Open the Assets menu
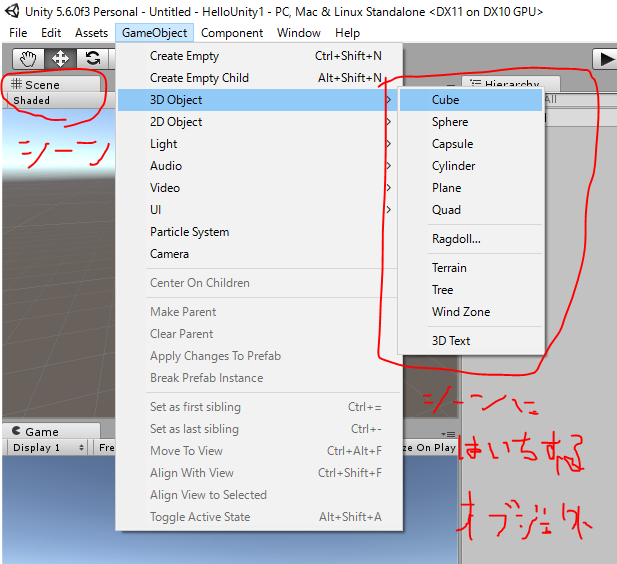 (91, 33)
